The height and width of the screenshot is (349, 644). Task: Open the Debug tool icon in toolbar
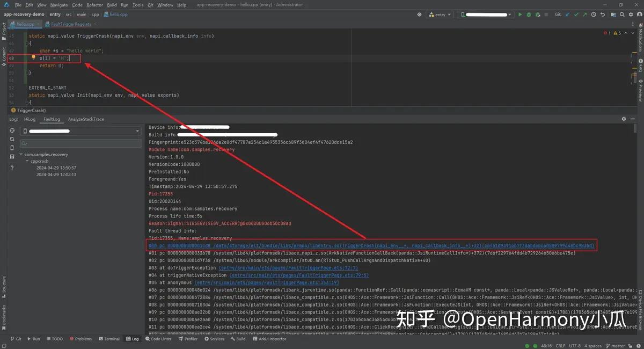[x=529, y=14]
